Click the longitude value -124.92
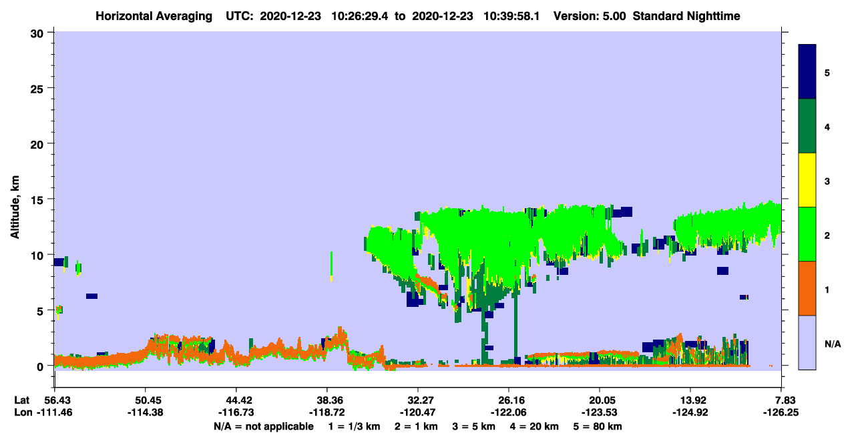This screenshot has width=868, height=445. [691, 412]
